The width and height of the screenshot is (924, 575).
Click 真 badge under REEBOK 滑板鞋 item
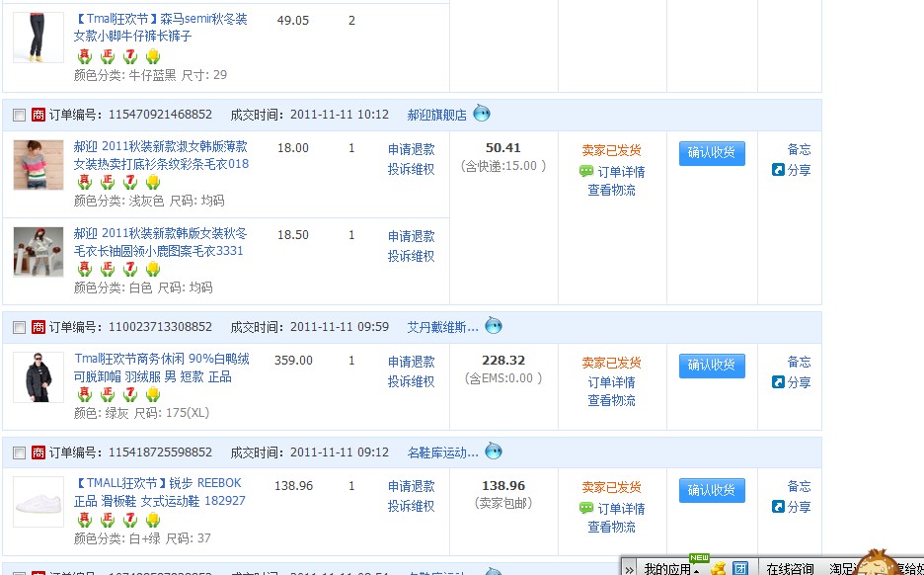[x=85, y=520]
